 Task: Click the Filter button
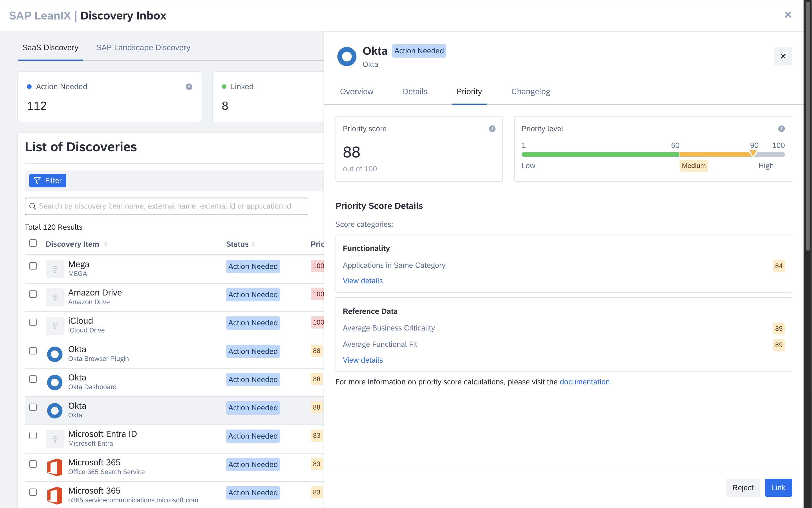click(48, 181)
